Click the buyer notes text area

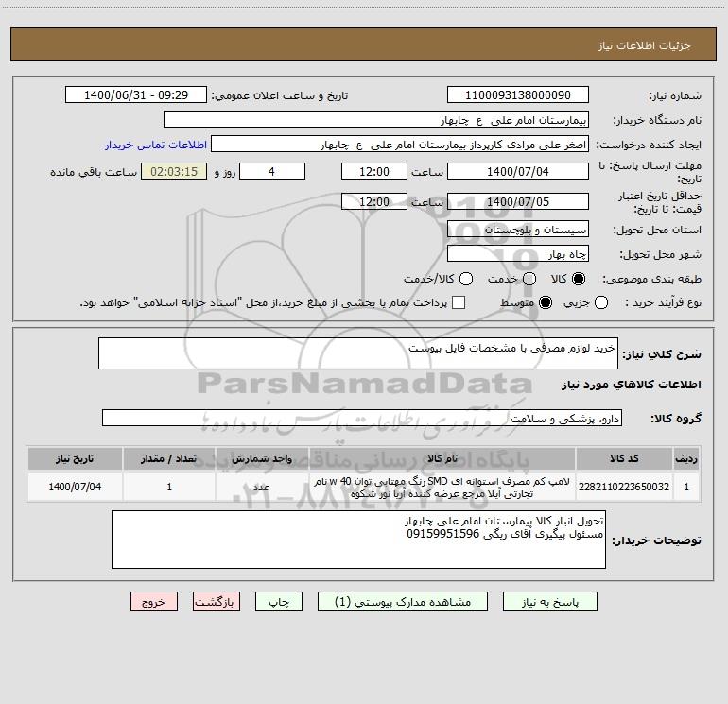[x=358, y=540]
